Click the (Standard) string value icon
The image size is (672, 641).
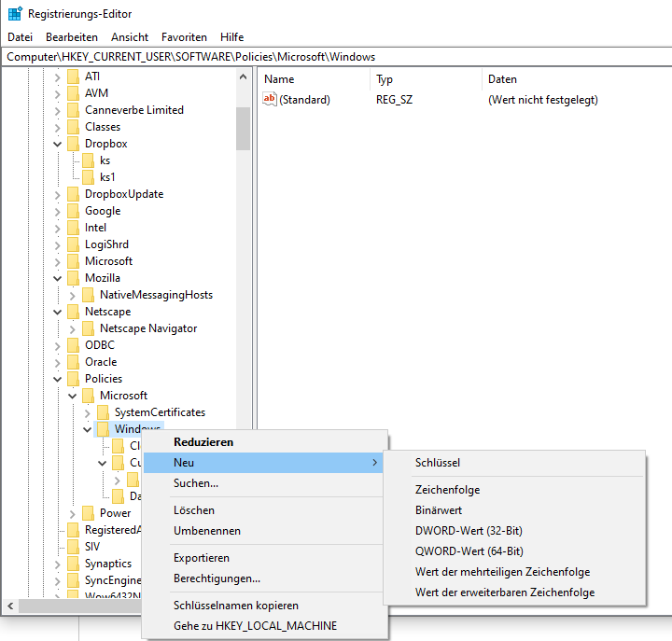[270, 100]
